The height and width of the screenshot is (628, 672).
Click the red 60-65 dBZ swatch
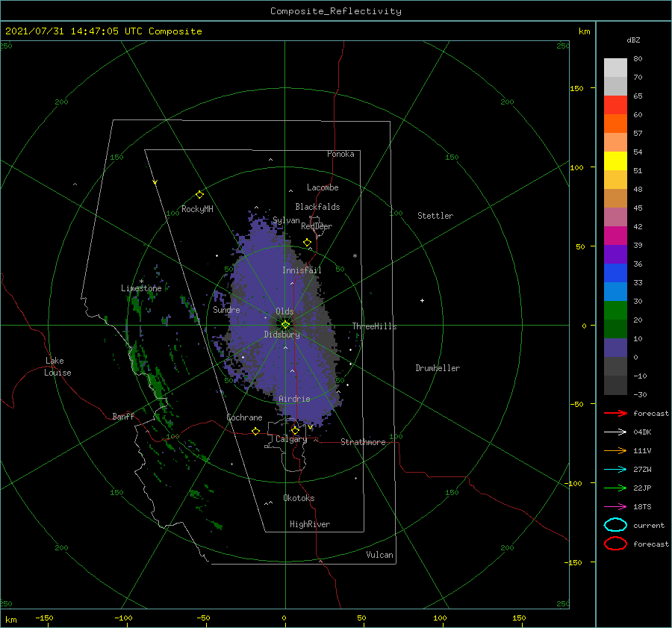coord(615,105)
